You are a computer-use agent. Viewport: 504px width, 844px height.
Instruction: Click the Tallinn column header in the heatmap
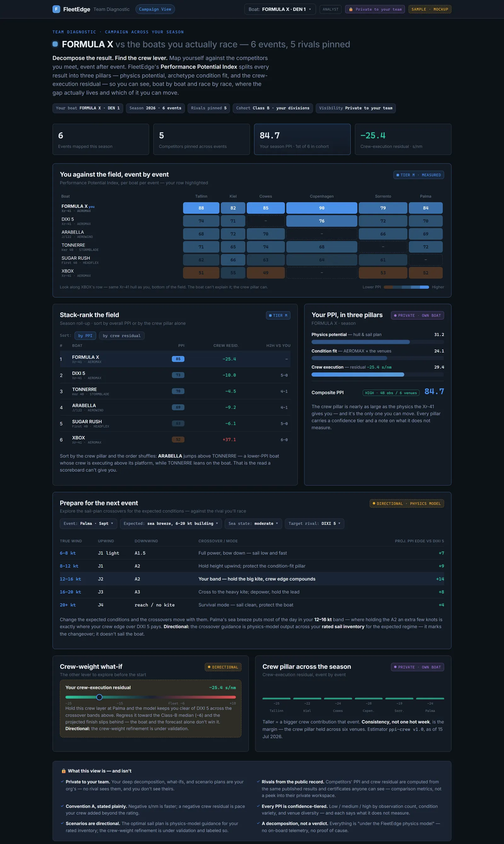(x=201, y=196)
